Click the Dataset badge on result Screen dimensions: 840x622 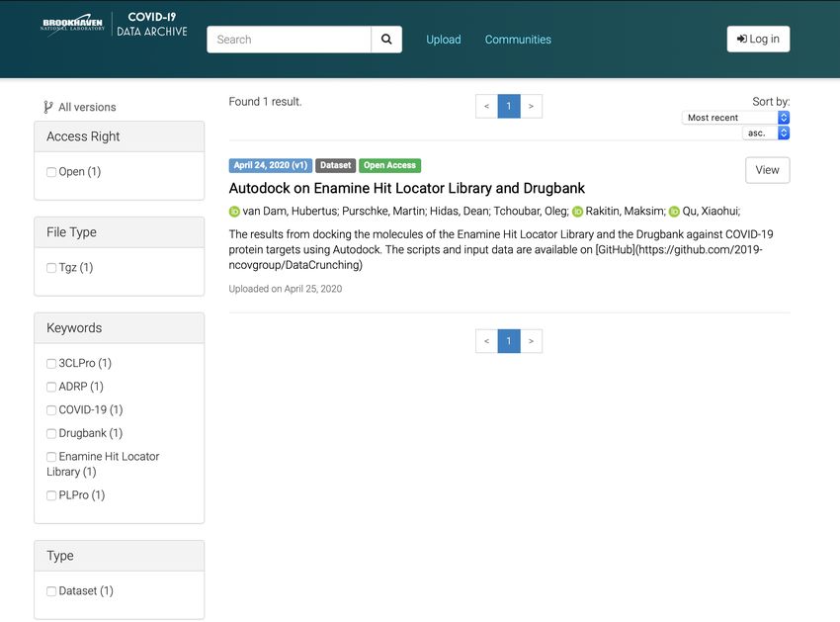tap(335, 165)
